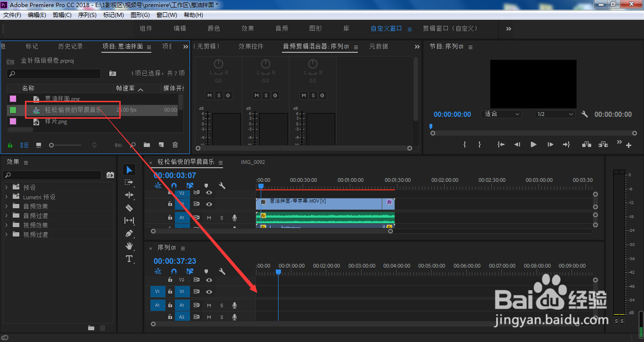
Task: Select the Track Select Forward tool
Action: click(x=129, y=182)
